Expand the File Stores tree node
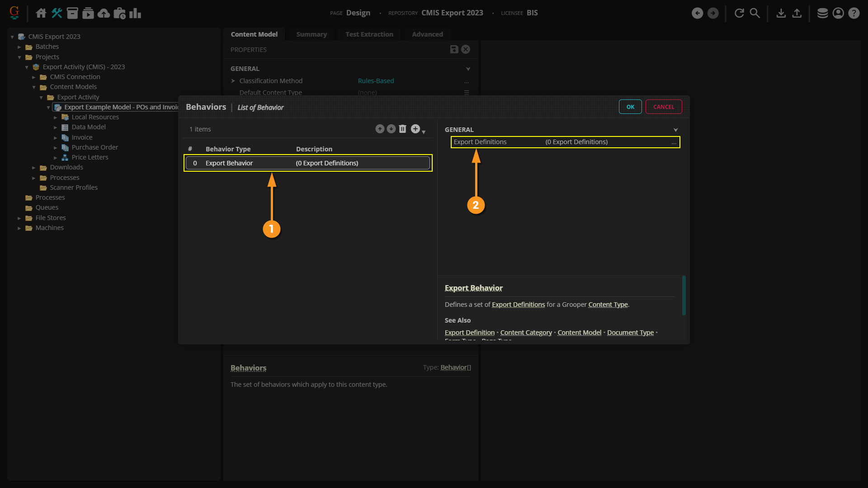Screen dimensions: 868x488 19,218
